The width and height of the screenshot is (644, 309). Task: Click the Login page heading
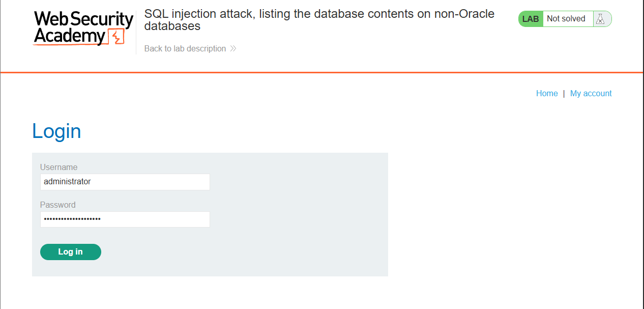[56, 131]
